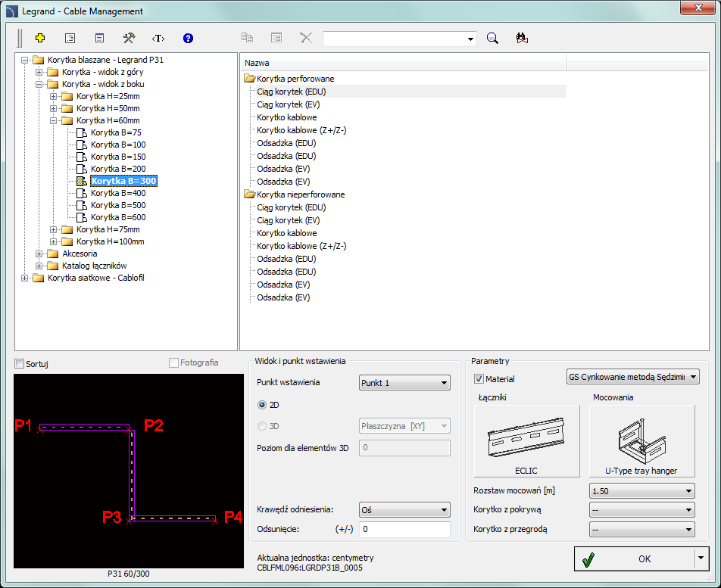The image size is (721, 588).
Task: Click the Korytka B=150 page icon
Action: coord(82,157)
